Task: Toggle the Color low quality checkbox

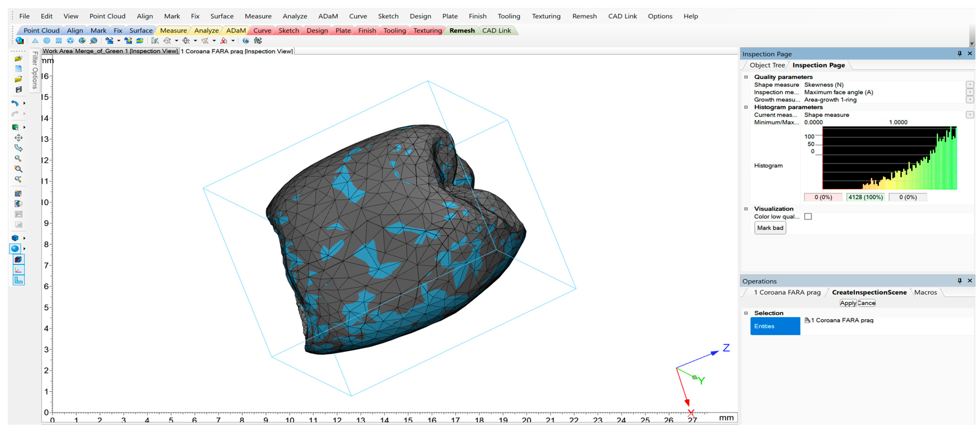Action: [808, 217]
